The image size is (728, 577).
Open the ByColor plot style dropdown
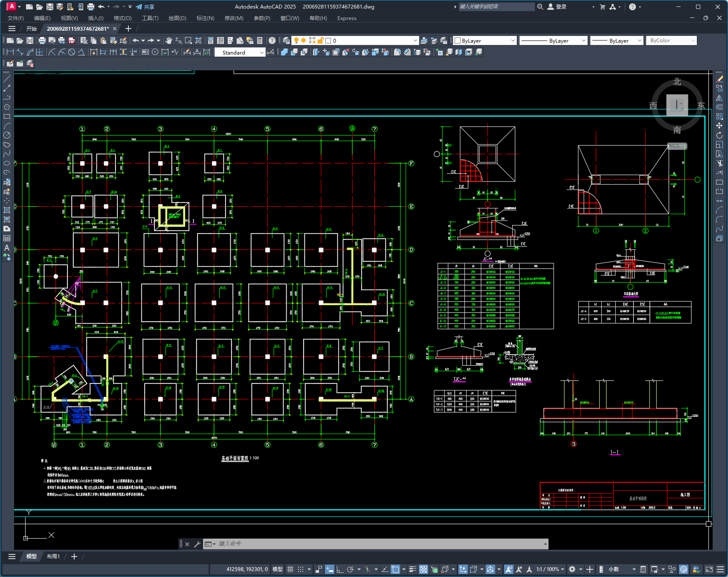click(x=671, y=40)
